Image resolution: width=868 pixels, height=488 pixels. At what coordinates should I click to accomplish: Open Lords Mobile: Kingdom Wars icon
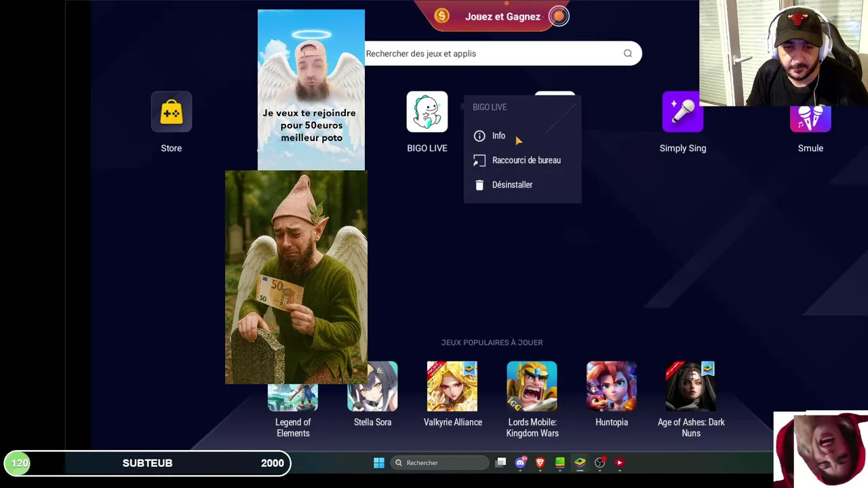point(532,386)
